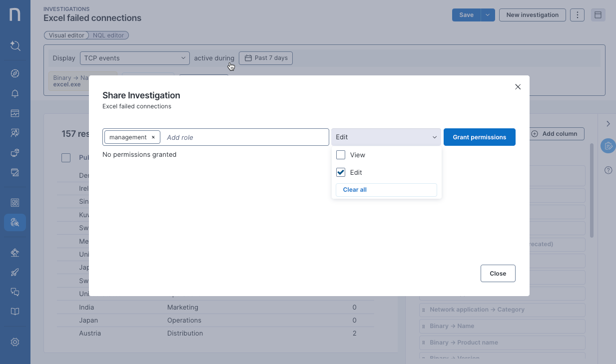Click Clear all in permissions list
Screen dimensions: 616x364
355,190
